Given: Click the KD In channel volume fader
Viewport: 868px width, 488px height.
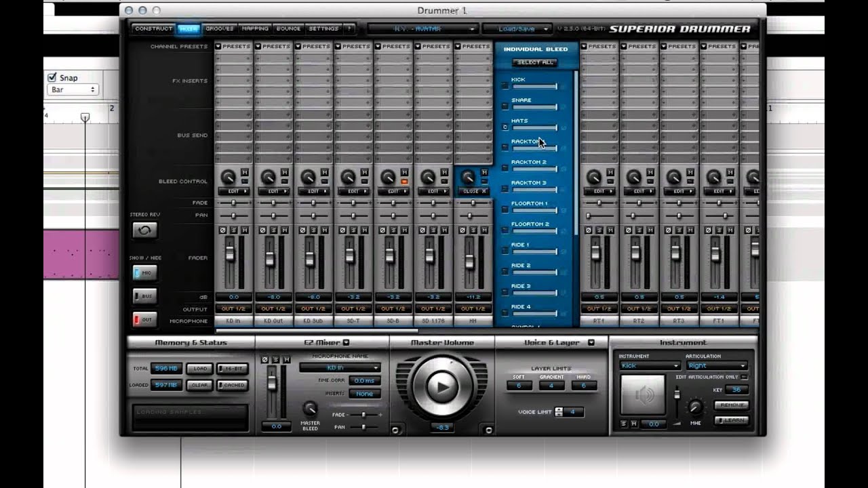Looking at the screenshot, I should pyautogui.click(x=230, y=253).
